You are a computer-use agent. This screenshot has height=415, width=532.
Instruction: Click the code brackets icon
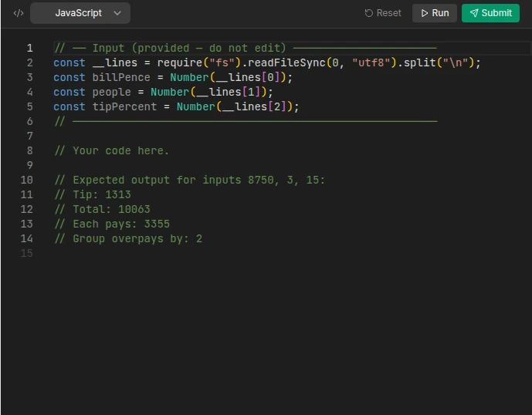(19, 13)
